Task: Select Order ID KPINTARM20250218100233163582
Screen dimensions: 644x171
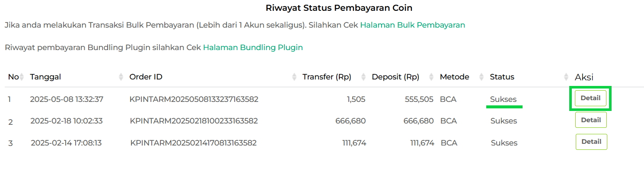Action: (x=194, y=121)
